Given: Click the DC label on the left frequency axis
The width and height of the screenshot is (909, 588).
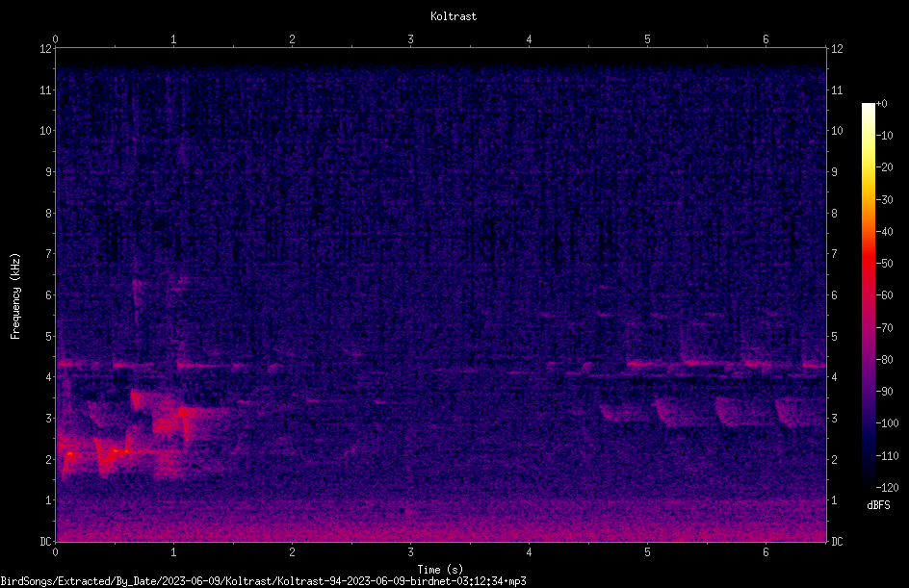Looking at the screenshot, I should [x=45, y=542].
